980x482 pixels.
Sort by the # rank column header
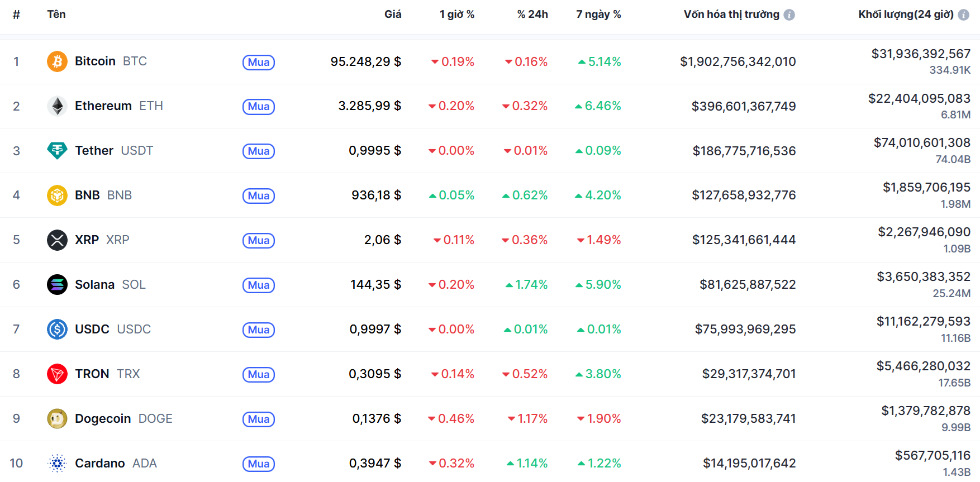point(16,15)
